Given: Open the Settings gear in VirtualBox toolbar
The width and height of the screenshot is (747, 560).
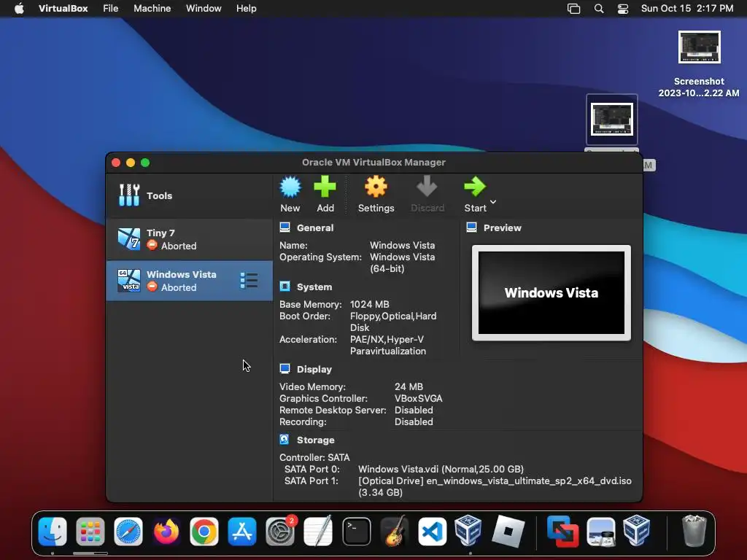Looking at the screenshot, I should click(x=376, y=187).
